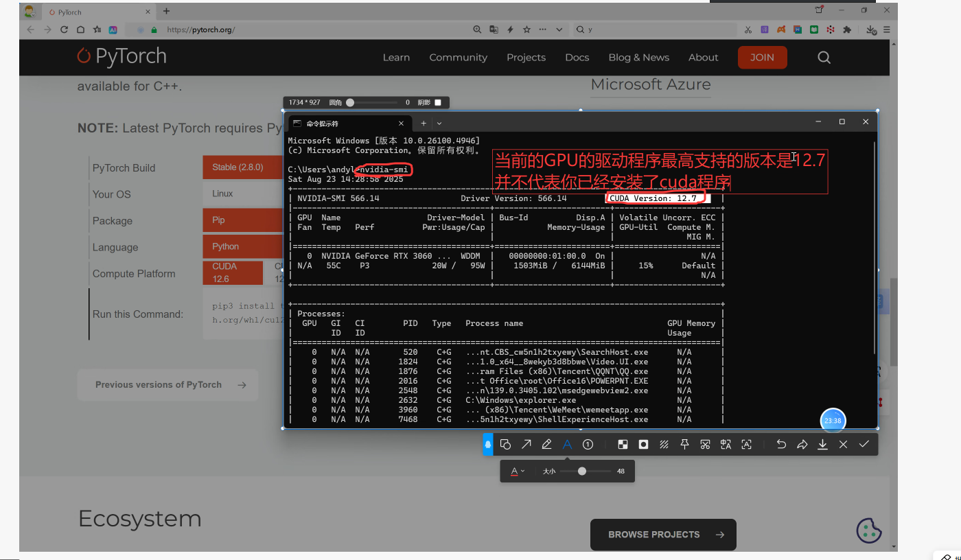This screenshot has height=560, width=961.
Task: Click the browser zoom magnifier icon
Action: [x=477, y=30]
